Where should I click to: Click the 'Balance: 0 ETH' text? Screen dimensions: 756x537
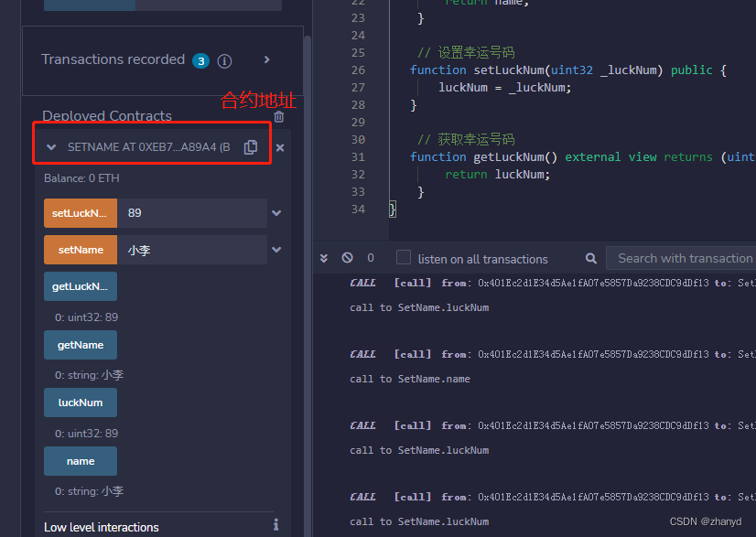81,178
